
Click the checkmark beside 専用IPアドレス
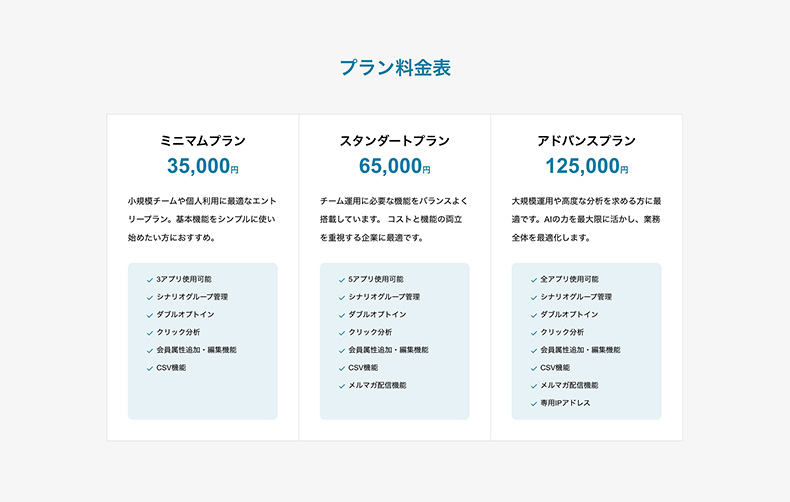click(x=533, y=404)
